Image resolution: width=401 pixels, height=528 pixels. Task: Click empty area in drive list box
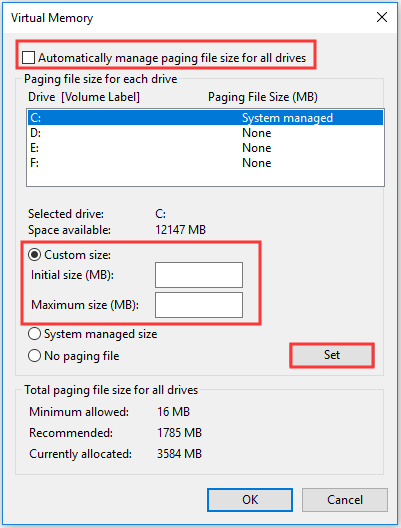click(205, 178)
